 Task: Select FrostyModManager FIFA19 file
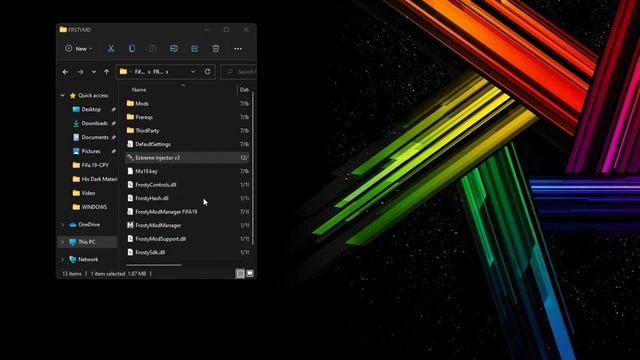point(166,212)
